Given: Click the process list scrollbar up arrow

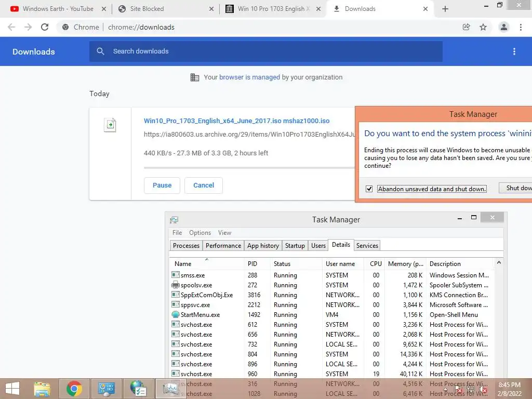Looking at the screenshot, I should [499, 262].
